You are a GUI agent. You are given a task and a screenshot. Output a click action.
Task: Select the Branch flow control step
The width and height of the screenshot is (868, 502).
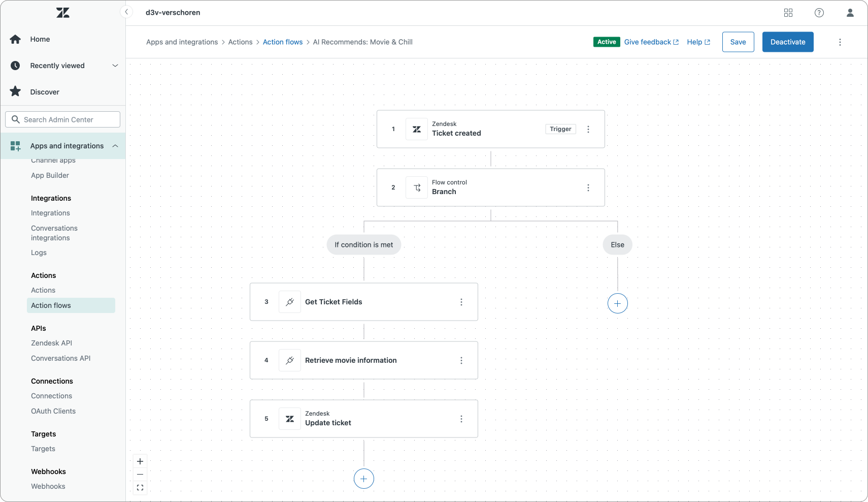click(x=491, y=187)
